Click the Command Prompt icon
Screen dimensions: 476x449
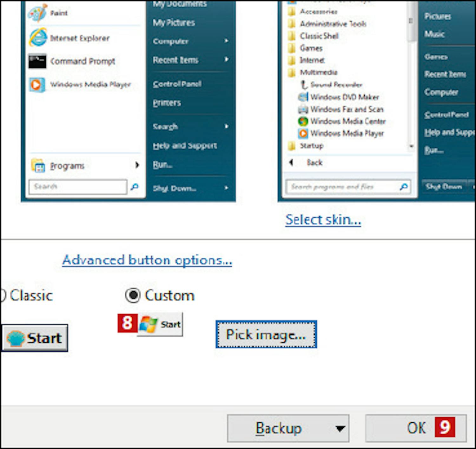point(37,61)
